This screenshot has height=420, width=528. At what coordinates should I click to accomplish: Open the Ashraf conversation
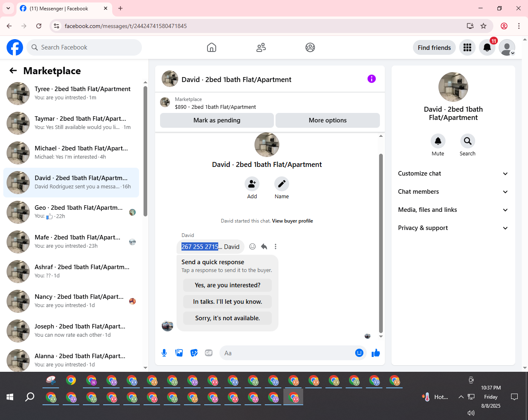[71, 272]
